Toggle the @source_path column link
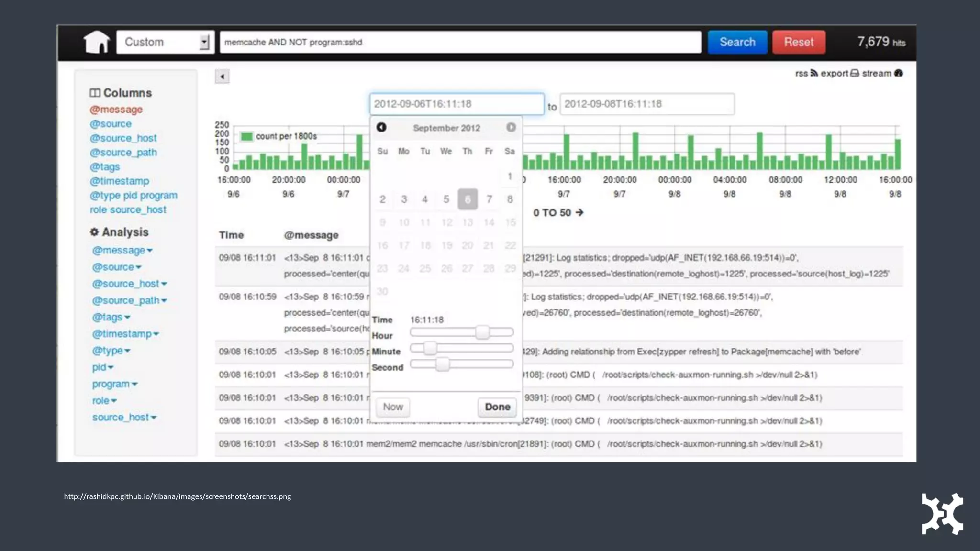 [123, 153]
